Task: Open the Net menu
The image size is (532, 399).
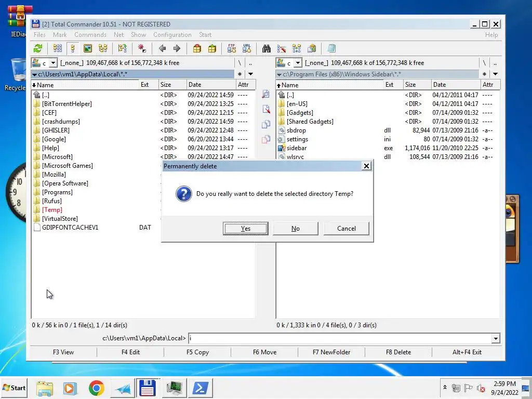Action: click(x=119, y=35)
